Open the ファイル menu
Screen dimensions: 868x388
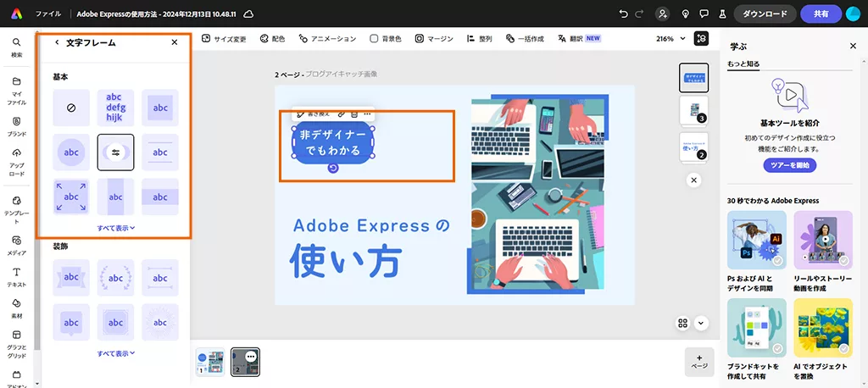click(x=48, y=14)
